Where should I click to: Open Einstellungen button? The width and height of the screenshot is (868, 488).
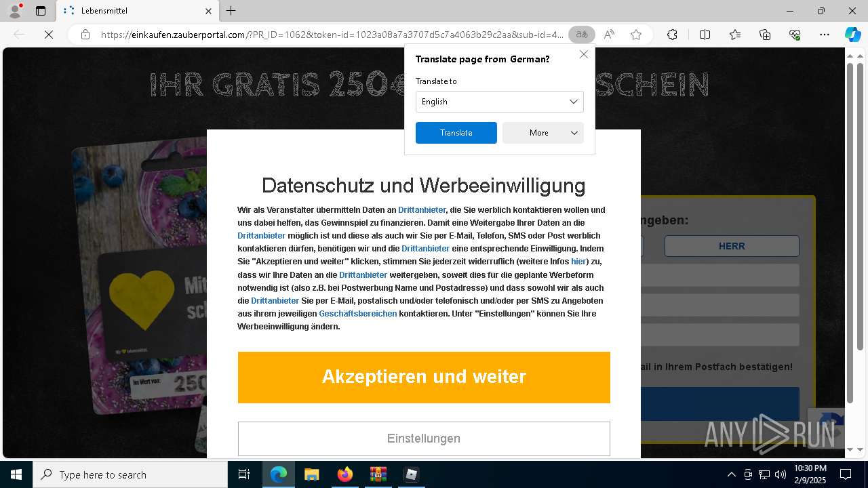tap(424, 439)
